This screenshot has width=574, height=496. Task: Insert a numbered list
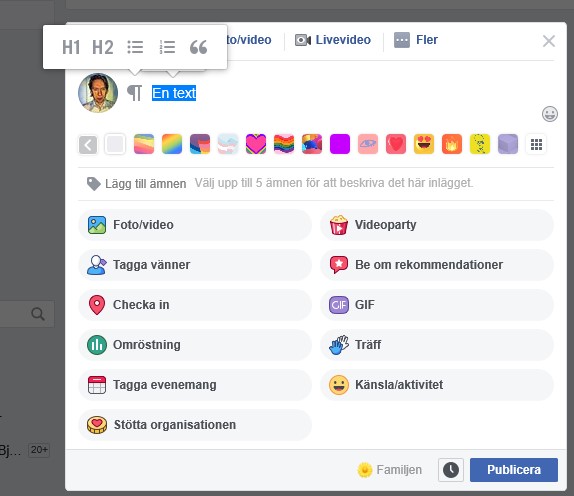click(167, 47)
